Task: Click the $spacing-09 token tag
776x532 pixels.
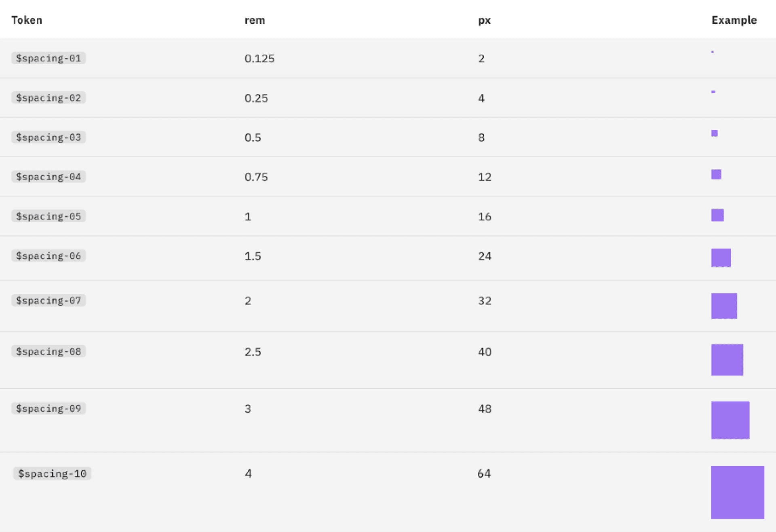Action: point(48,408)
